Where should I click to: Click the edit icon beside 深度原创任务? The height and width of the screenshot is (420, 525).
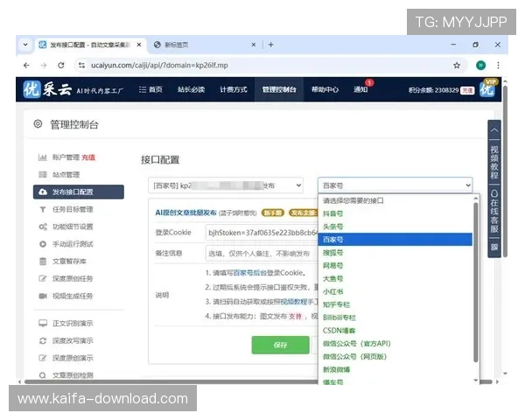tap(43, 278)
